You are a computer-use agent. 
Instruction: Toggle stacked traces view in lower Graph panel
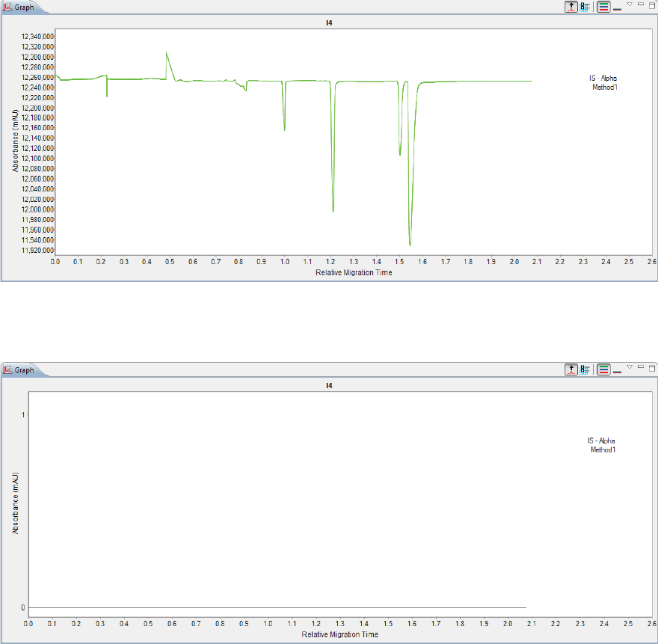(603, 369)
